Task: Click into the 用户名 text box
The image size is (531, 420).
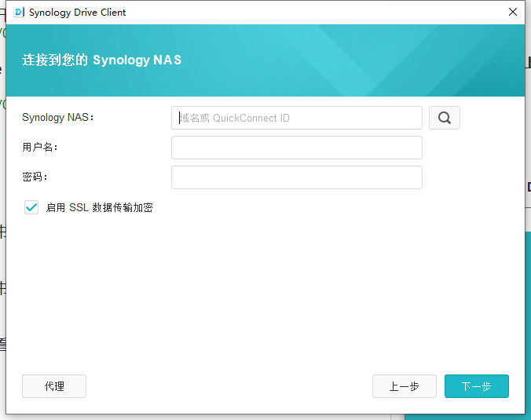Action: (x=297, y=148)
